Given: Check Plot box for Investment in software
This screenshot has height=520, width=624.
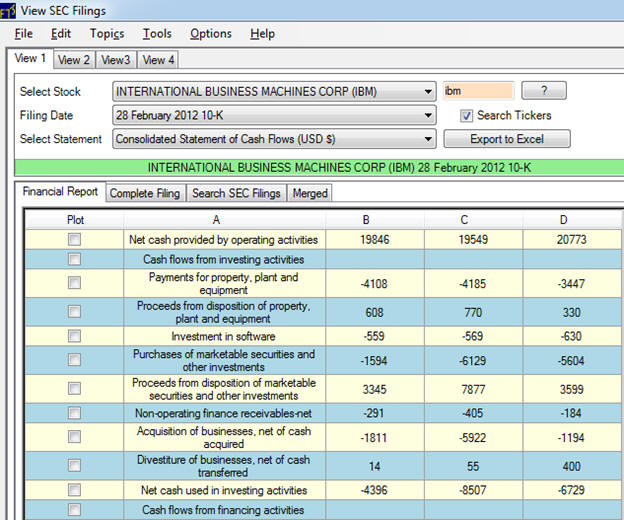Looking at the screenshot, I should (x=74, y=336).
